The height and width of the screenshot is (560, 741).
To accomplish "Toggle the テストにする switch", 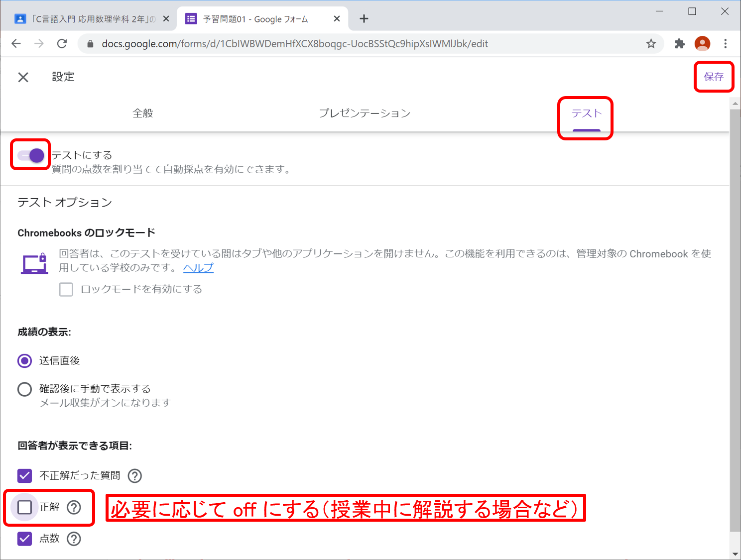I will [30, 155].
